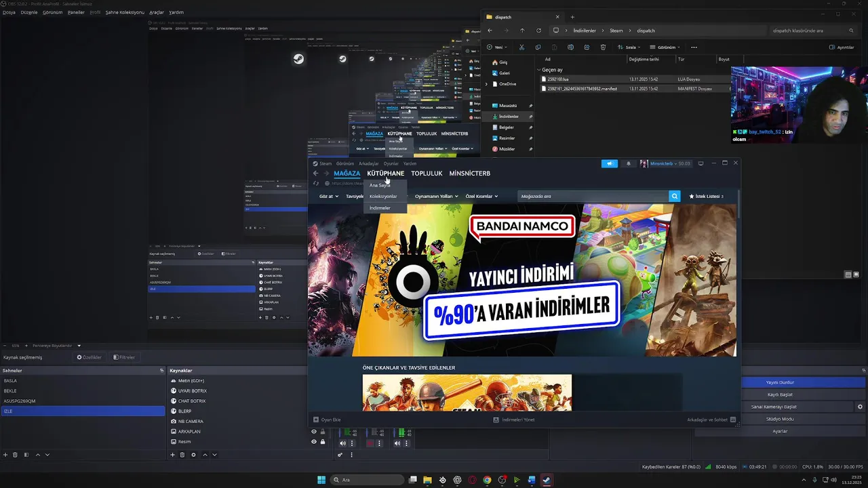868x488 pixels.
Task: Collapse Geçen ay group in File Explorer
Action: [539, 70]
